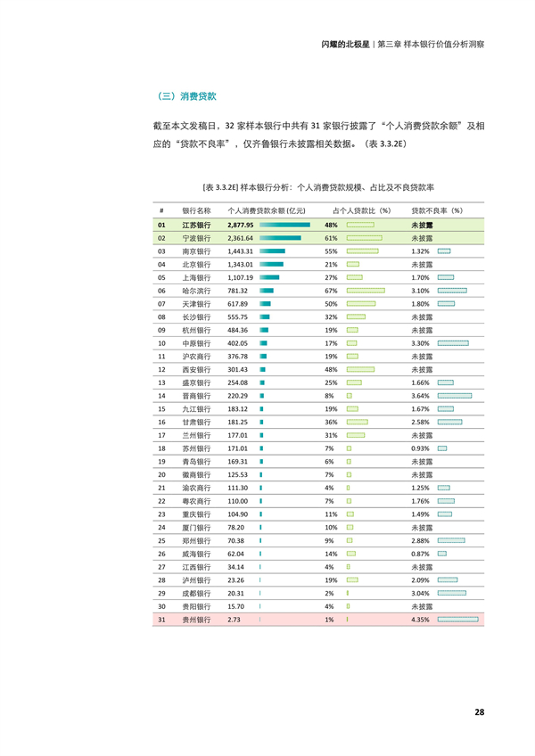Select bank name 晋商银行
The image size is (535, 756).
[x=196, y=396]
